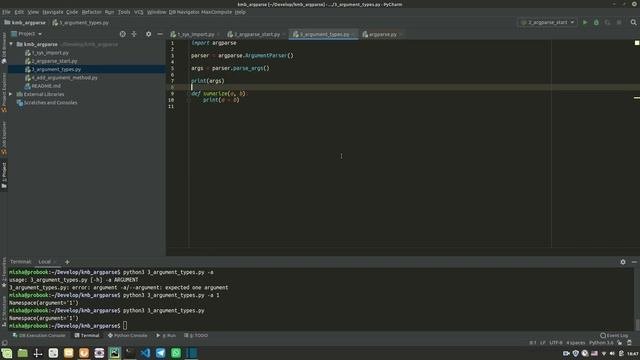The image size is (640, 360).
Task: Open the Event Log
Action: [614, 336]
